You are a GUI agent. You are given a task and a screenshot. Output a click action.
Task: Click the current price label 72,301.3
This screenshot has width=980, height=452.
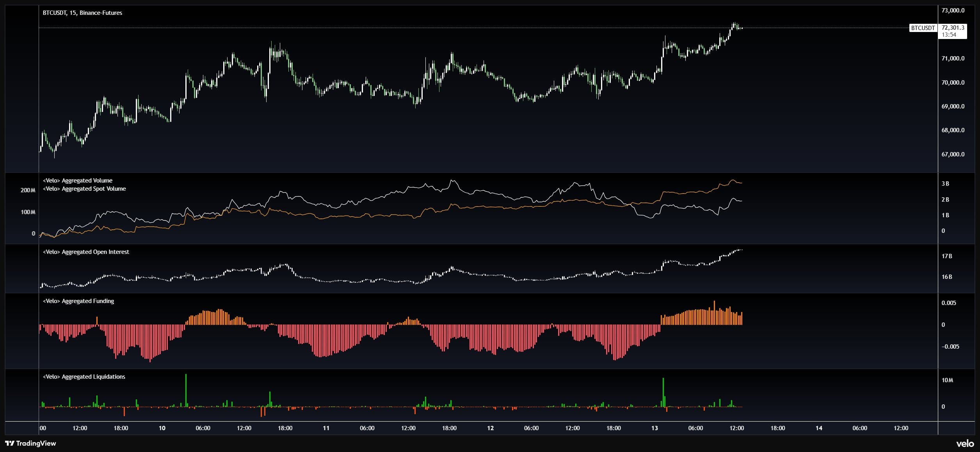click(953, 27)
